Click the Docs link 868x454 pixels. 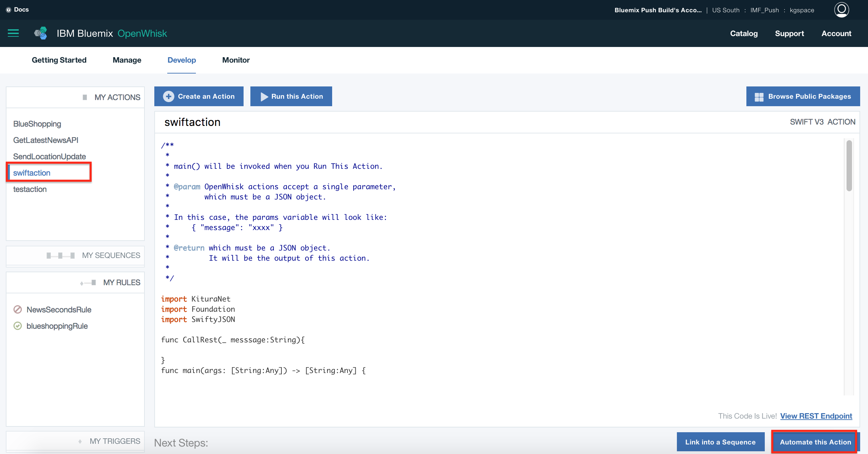[x=21, y=10]
